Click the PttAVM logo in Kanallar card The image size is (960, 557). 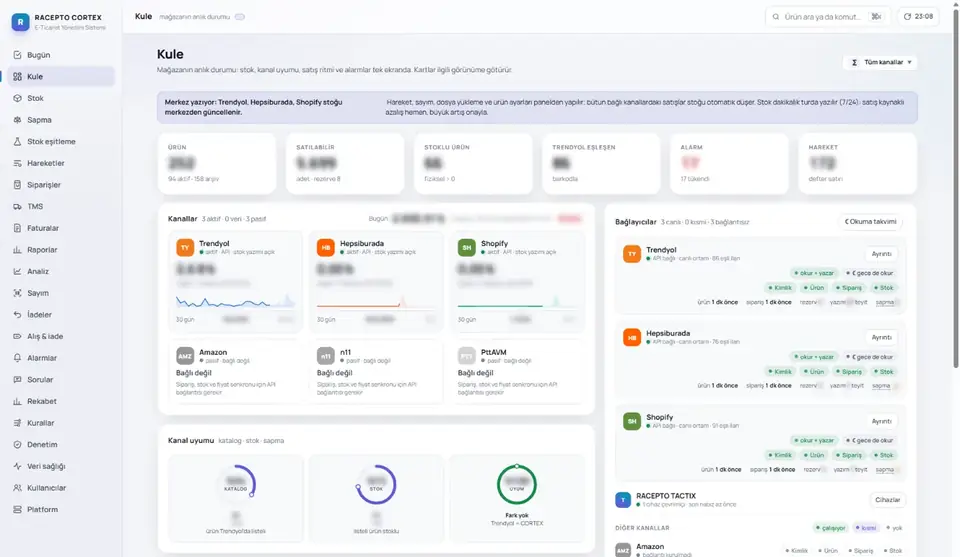point(467,356)
